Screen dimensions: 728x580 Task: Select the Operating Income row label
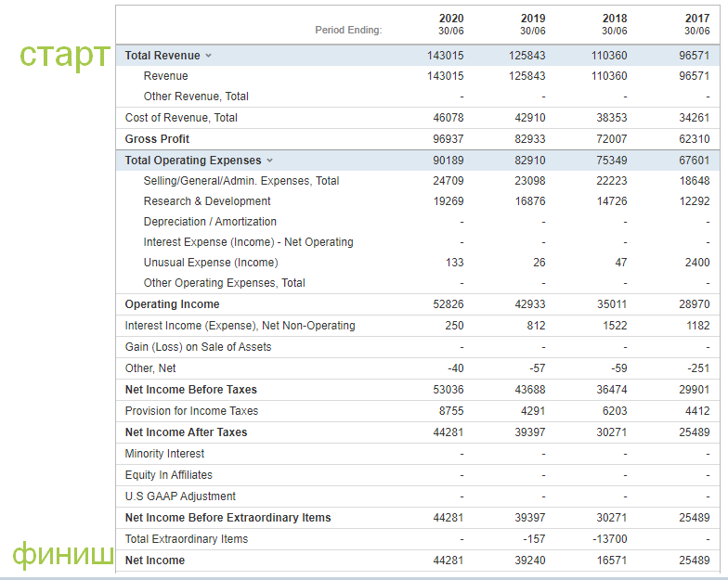pyautogui.click(x=173, y=304)
